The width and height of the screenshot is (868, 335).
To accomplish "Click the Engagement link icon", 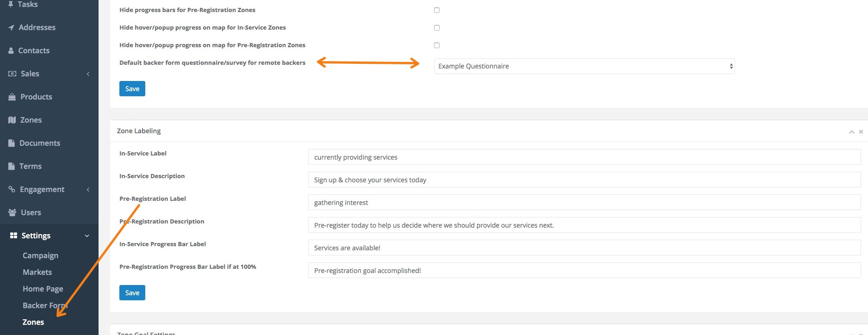I will [x=12, y=189].
